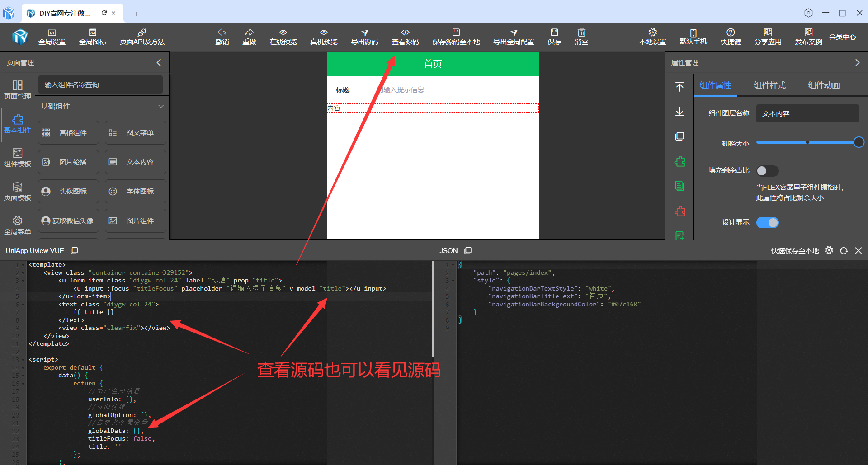Image resolution: width=868 pixels, height=465 pixels.
Task: Open 快捷键 shortcut keys
Action: tap(730, 37)
